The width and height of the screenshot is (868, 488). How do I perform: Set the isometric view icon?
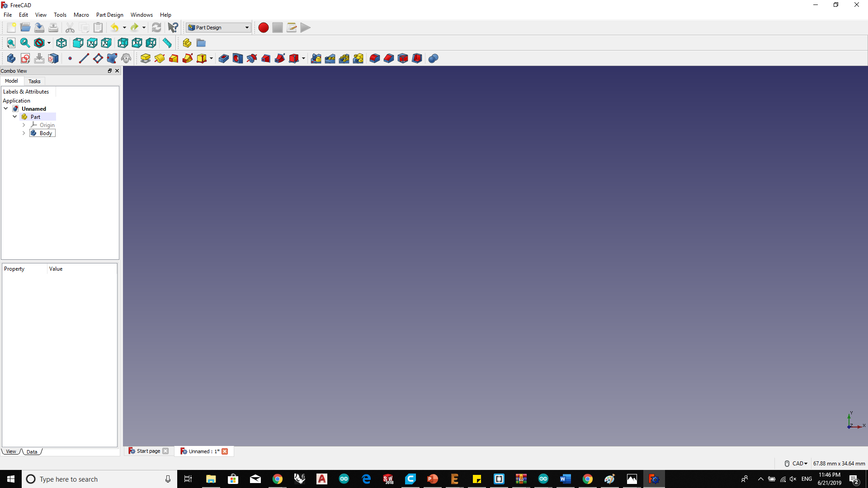click(x=61, y=43)
